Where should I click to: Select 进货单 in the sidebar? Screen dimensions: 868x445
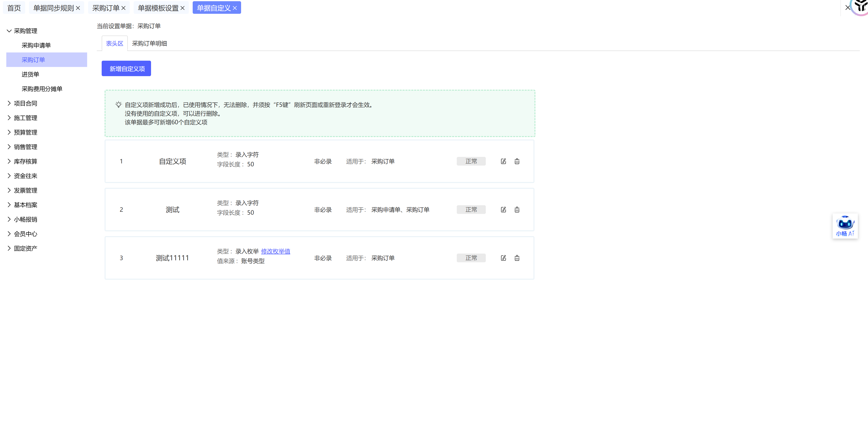[x=30, y=74]
